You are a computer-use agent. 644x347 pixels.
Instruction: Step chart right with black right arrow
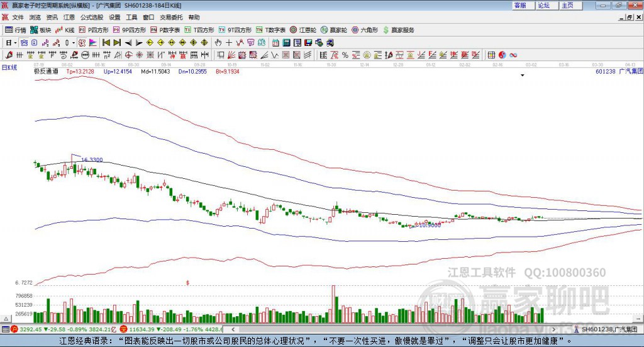point(139,43)
